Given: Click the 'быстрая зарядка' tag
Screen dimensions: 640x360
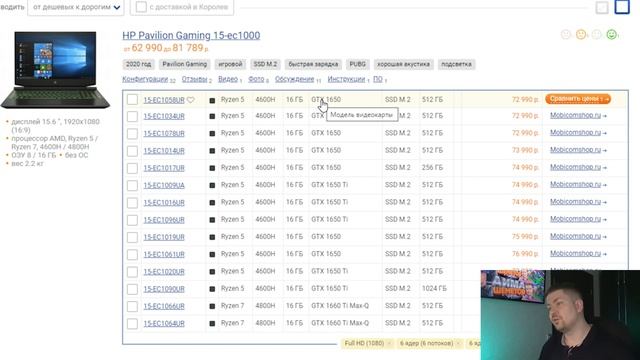Looking at the screenshot, I should [x=313, y=64].
